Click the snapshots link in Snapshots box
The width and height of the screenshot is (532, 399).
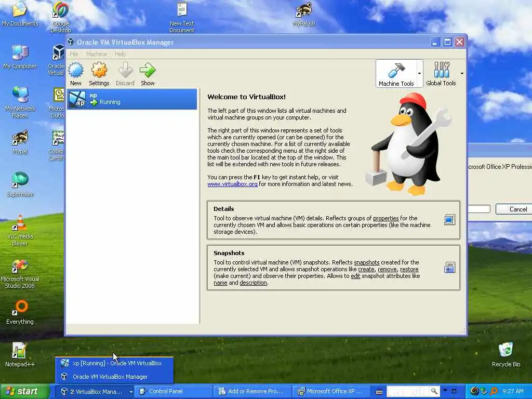[366, 262]
